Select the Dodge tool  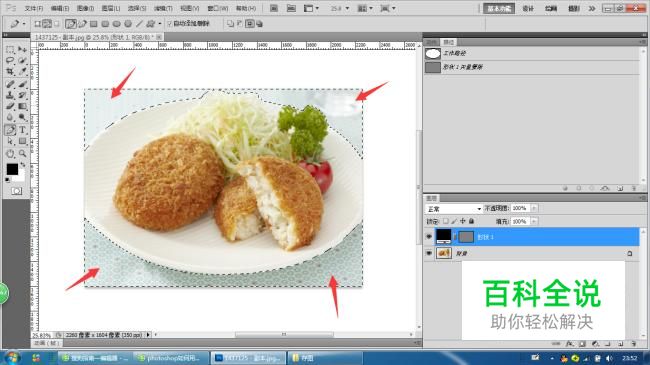(22, 117)
